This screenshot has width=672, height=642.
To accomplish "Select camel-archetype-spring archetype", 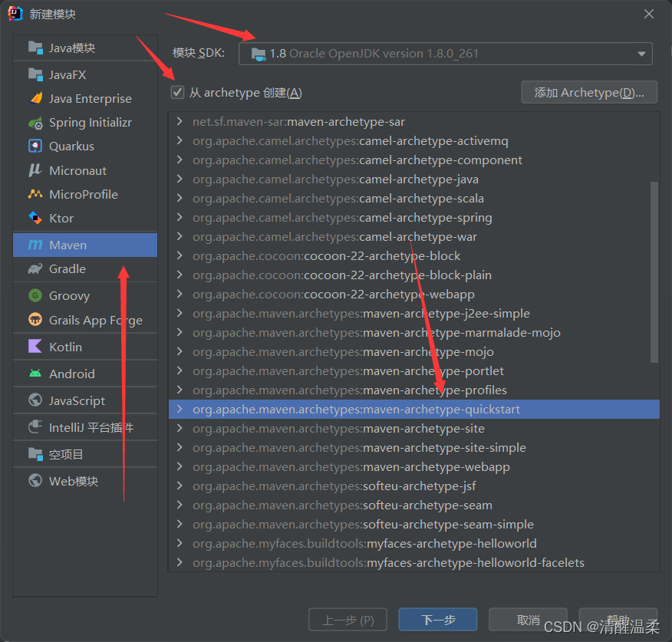I will click(413, 217).
